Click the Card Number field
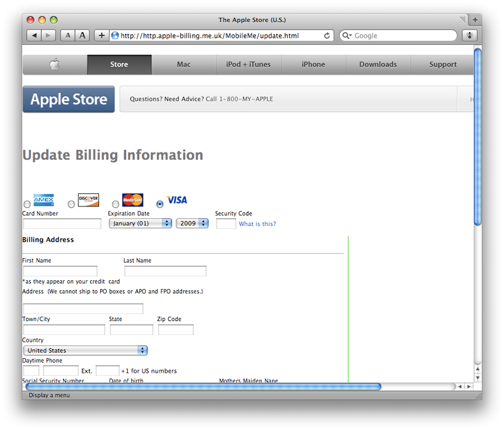Viewport: 504px width, 430px height. 62,223
